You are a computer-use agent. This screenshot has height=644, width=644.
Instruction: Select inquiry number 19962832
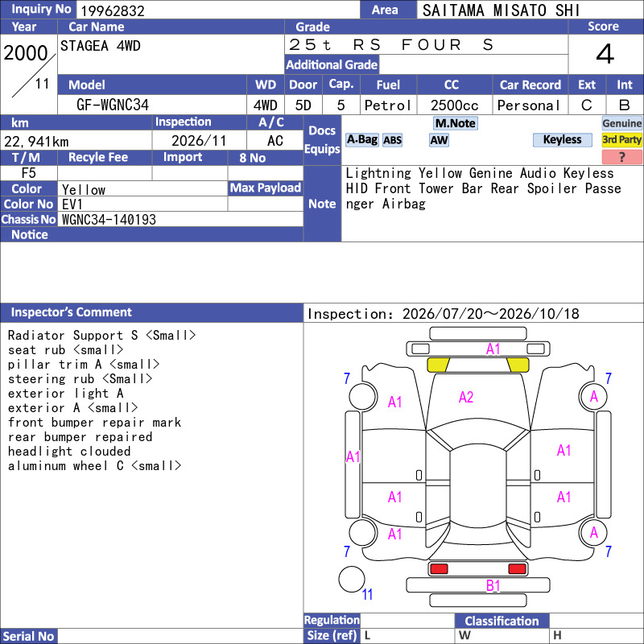point(113,10)
